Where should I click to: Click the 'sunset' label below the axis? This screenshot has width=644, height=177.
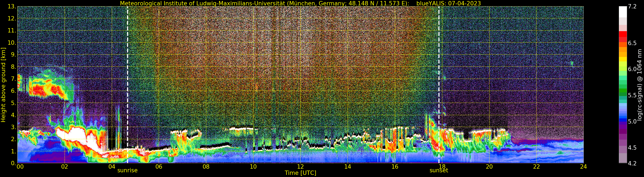439,170
